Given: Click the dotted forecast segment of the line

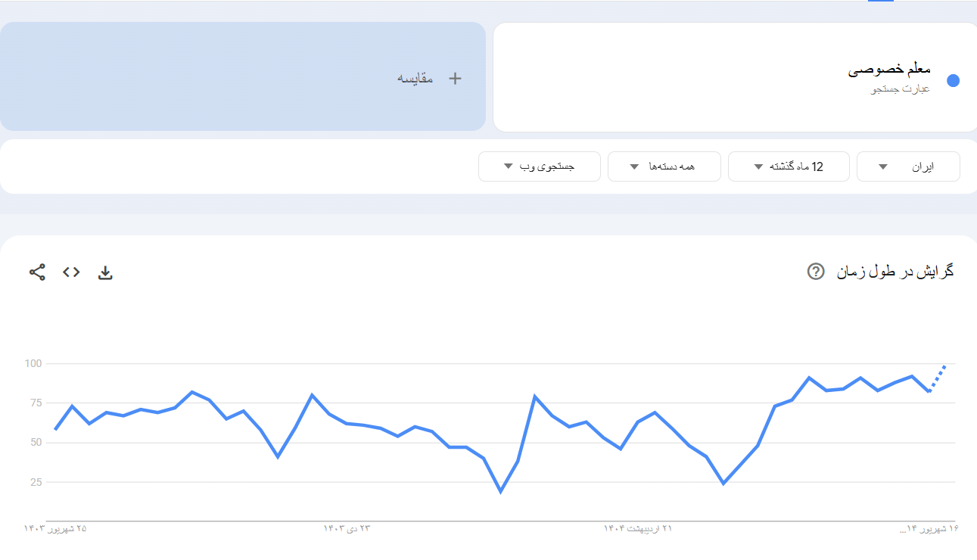Looking at the screenshot, I should tap(938, 376).
